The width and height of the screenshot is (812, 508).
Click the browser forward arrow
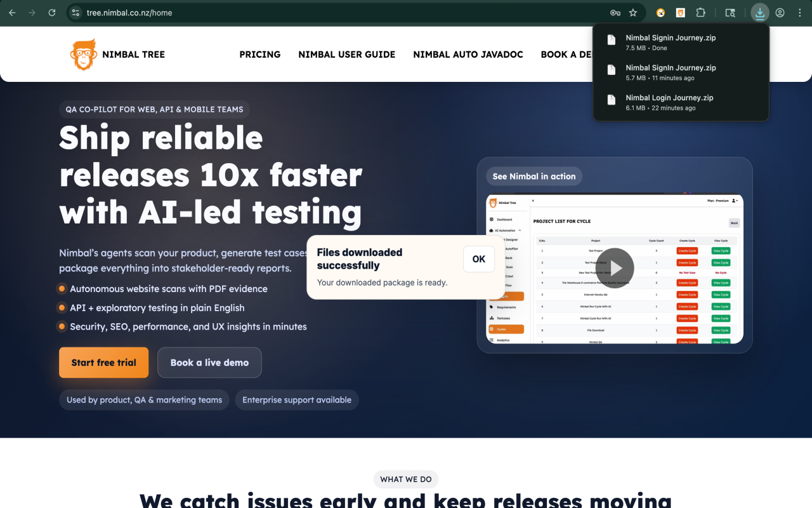coord(32,13)
